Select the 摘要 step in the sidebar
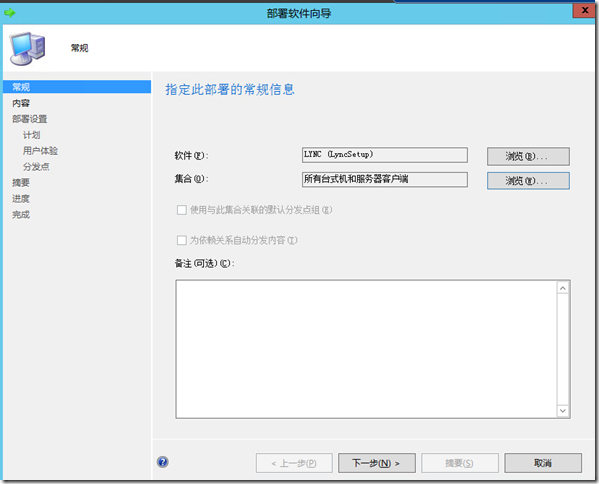Image resolution: width=599 pixels, height=484 pixels. click(x=21, y=183)
